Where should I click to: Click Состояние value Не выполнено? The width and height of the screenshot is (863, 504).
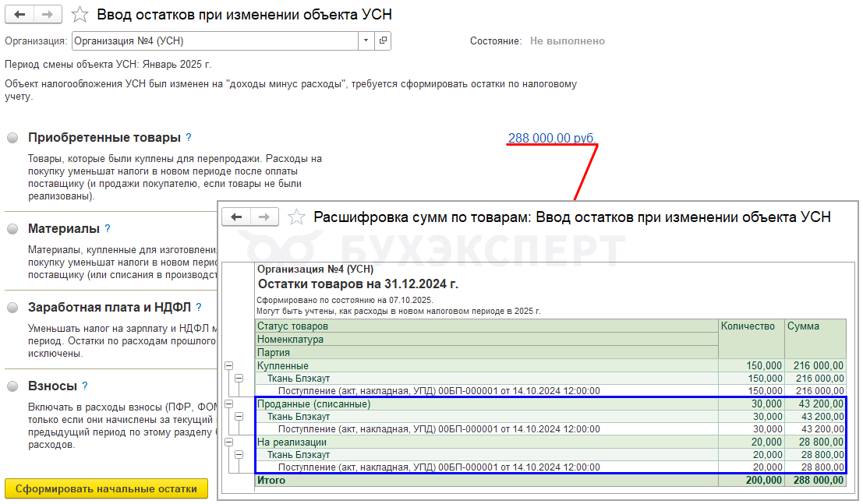pyautogui.click(x=567, y=41)
